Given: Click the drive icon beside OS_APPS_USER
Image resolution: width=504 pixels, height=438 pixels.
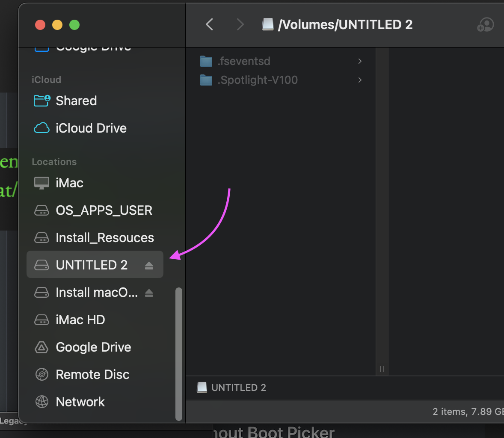Looking at the screenshot, I should 42,210.
